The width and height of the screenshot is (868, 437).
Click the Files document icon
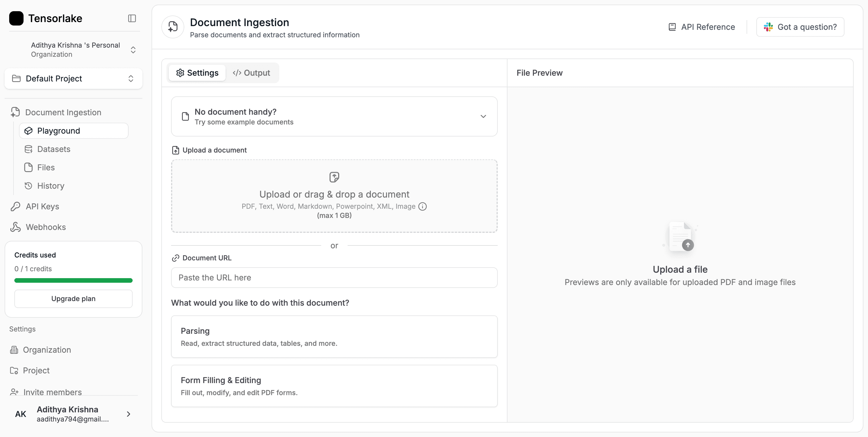[x=29, y=167]
